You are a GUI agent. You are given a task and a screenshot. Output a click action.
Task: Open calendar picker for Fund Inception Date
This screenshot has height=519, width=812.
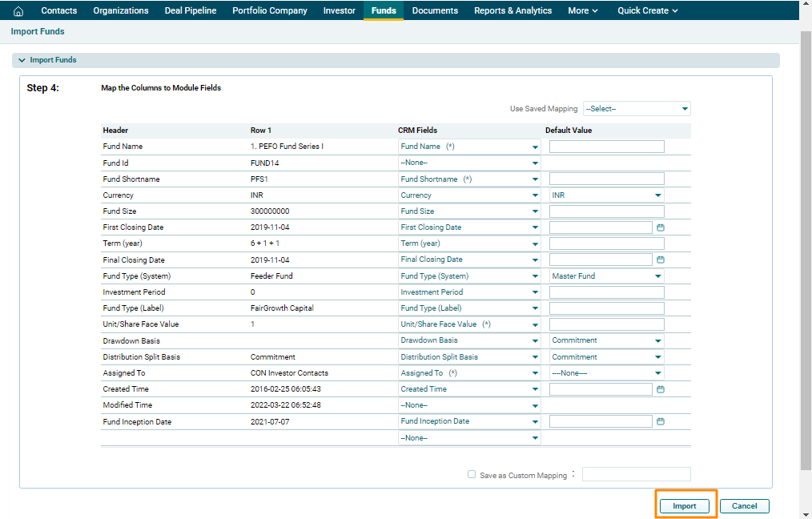click(x=661, y=421)
